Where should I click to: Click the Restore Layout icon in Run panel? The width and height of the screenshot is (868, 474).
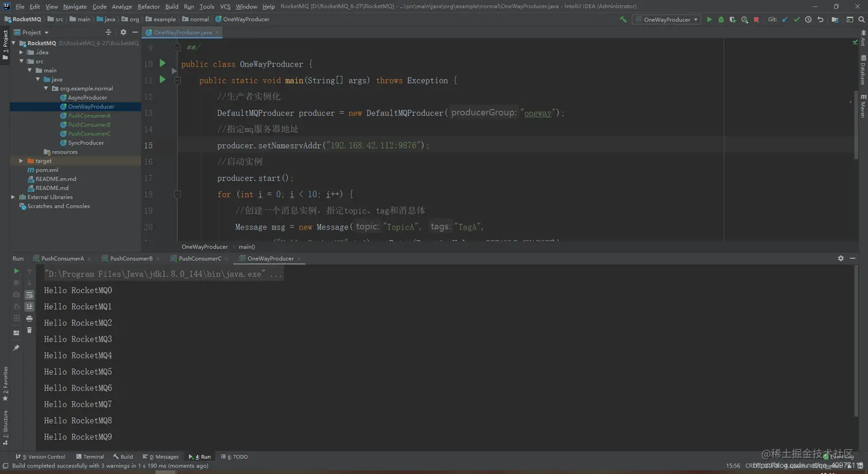click(x=16, y=333)
